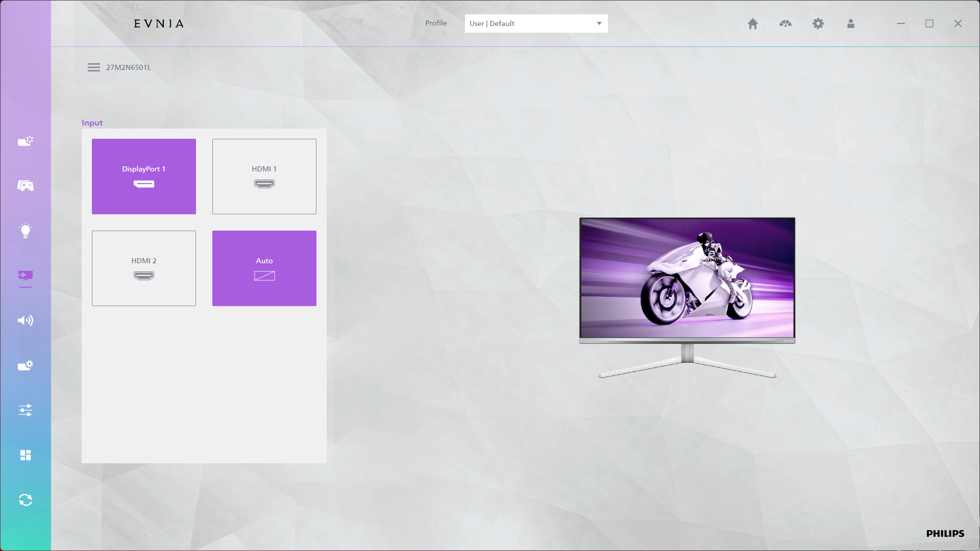Open the color settings sidebar icon

[x=26, y=141]
